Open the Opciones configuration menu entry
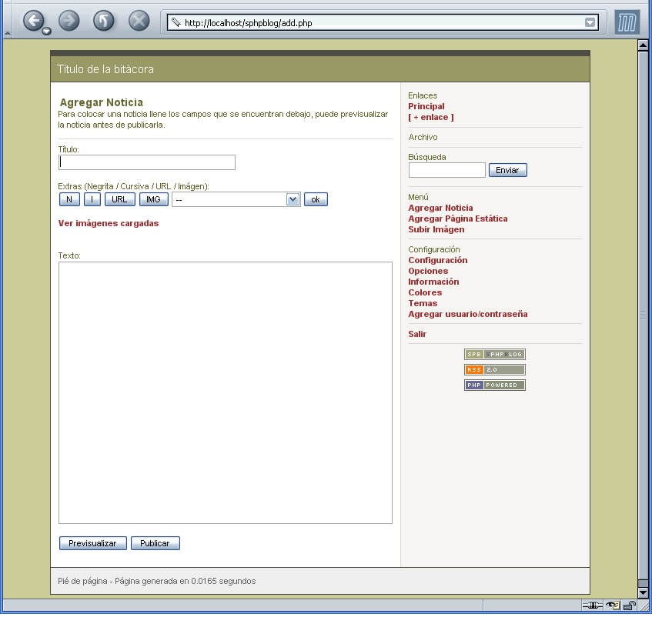Image resolution: width=652 pixels, height=644 pixels. click(x=428, y=271)
